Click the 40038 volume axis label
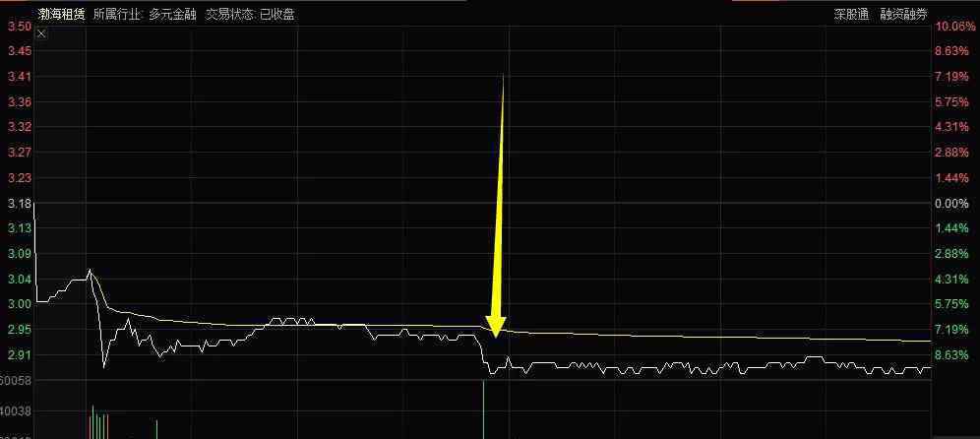Viewport: 980px width, 439px height. coord(17,412)
